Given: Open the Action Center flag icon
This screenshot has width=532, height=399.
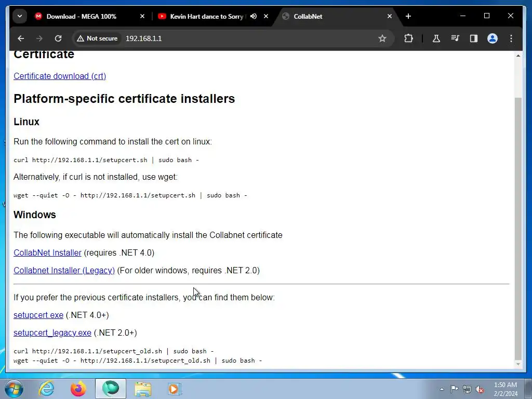Looking at the screenshot, I should click(454, 389).
